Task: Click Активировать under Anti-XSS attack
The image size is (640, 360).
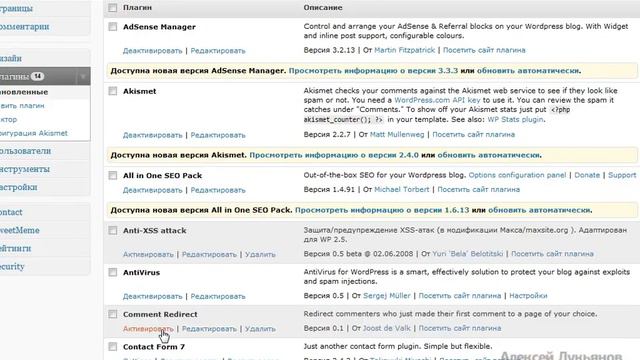Action: click(x=148, y=254)
